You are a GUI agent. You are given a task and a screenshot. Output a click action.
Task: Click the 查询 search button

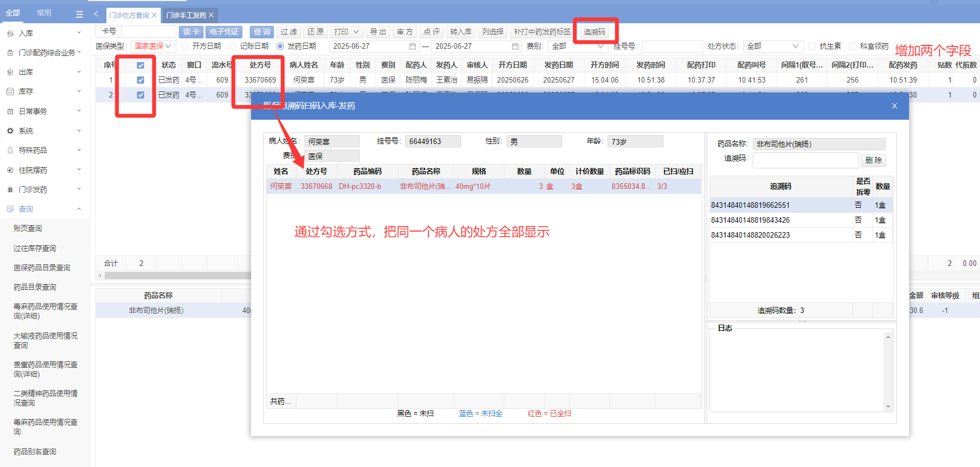(262, 32)
